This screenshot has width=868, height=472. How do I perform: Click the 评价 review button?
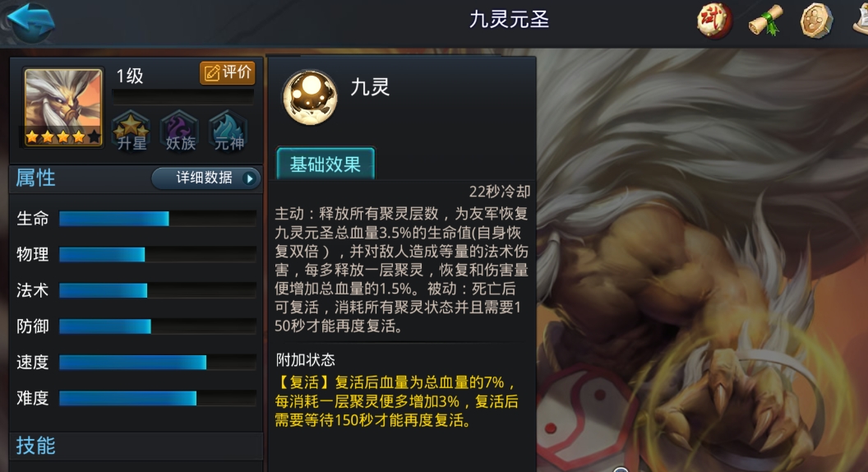(x=228, y=72)
